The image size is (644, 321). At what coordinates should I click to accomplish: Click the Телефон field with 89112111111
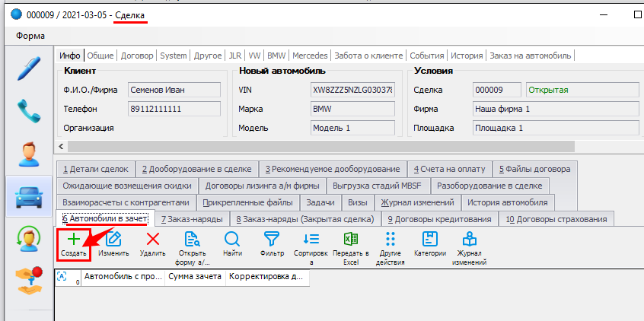[x=174, y=109]
